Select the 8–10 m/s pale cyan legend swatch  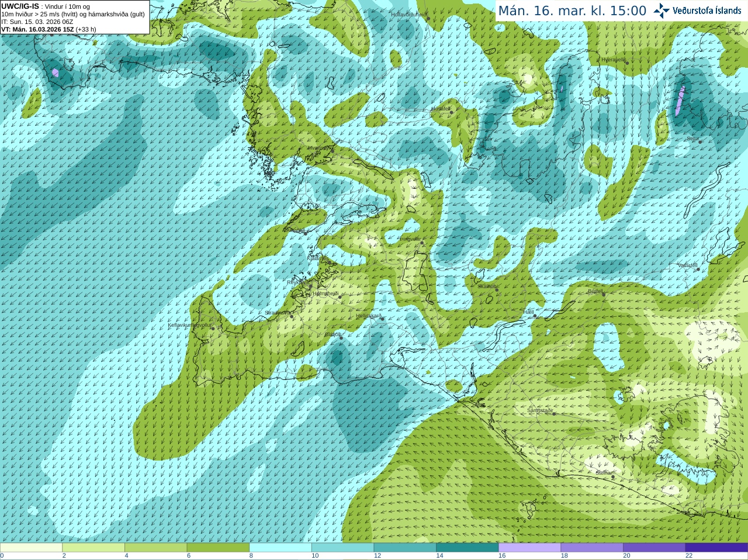coord(280,548)
